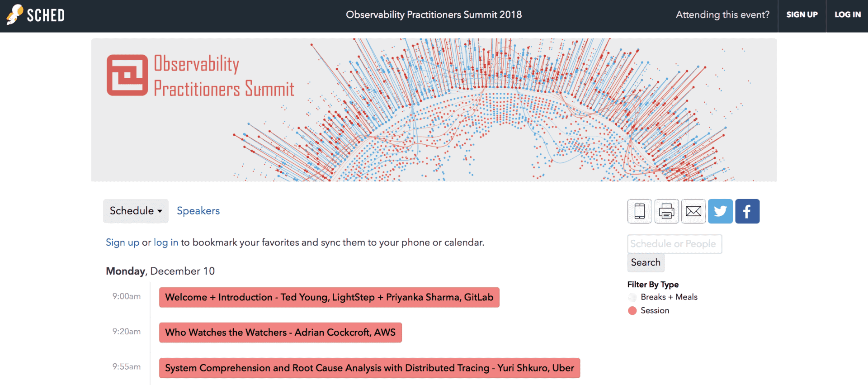Open the Welcome + Introduction session

329,297
